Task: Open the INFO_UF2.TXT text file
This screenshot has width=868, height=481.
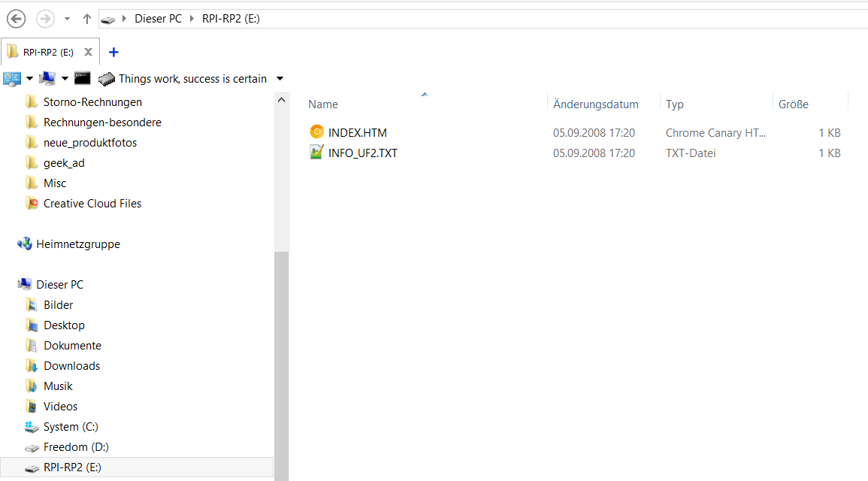Action: tap(361, 153)
